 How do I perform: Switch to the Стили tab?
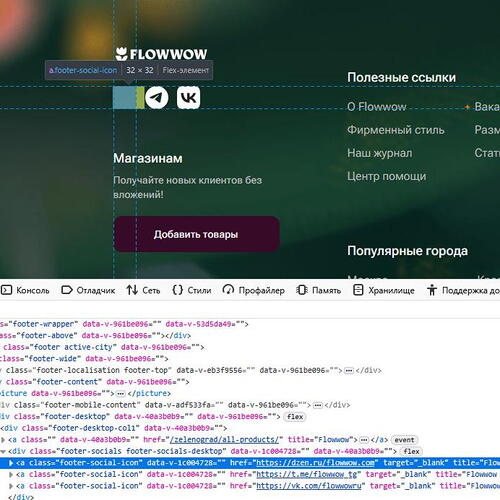[192, 290]
